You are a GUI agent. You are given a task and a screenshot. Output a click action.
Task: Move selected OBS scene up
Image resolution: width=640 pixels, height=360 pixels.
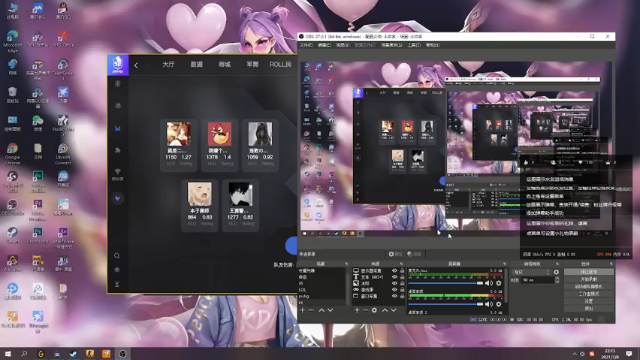tap(322, 310)
